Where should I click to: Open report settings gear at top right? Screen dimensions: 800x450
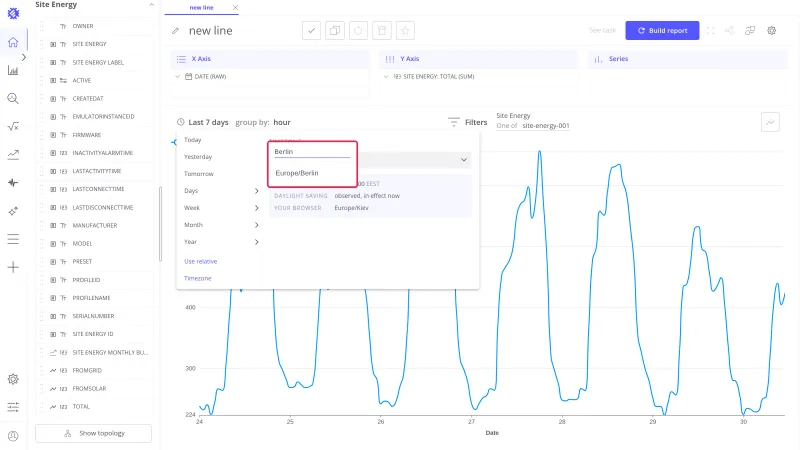(x=771, y=31)
